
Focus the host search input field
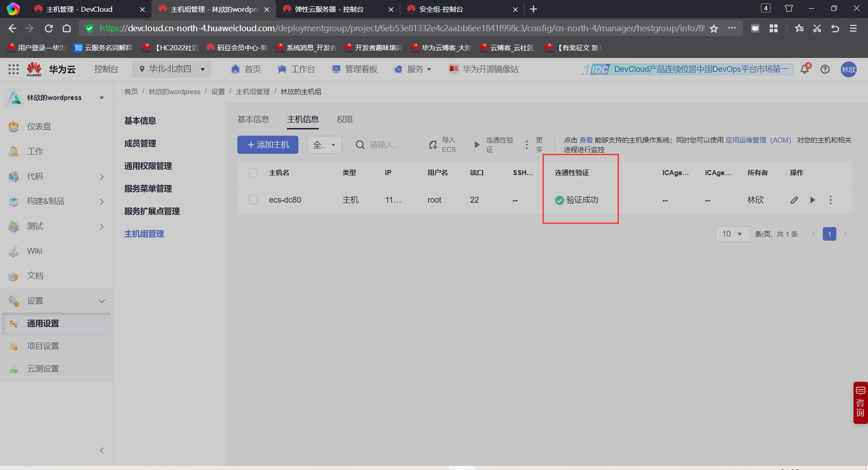pyautogui.click(x=386, y=145)
